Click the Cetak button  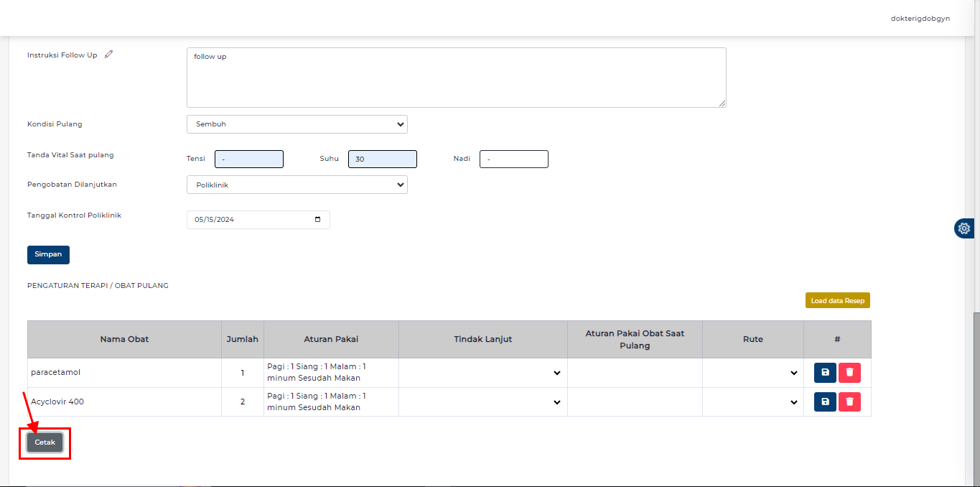45,442
